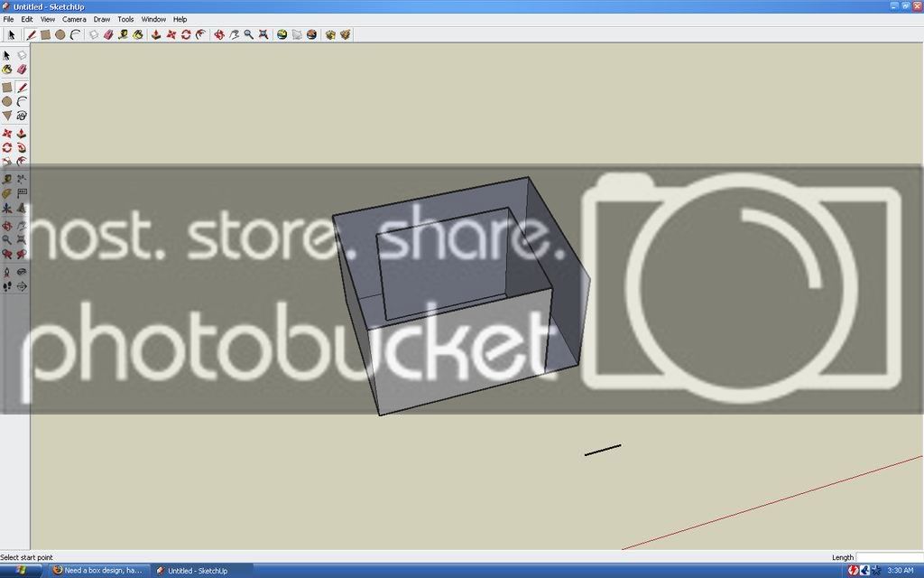This screenshot has height=578, width=924.
Task: Activate the Orbit tool in top toolbar
Action: [x=219, y=35]
